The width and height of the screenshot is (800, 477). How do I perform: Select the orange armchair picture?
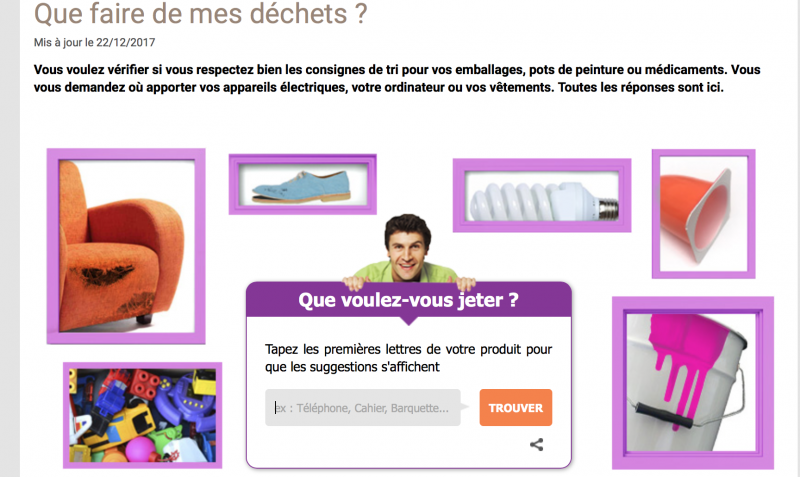126,246
